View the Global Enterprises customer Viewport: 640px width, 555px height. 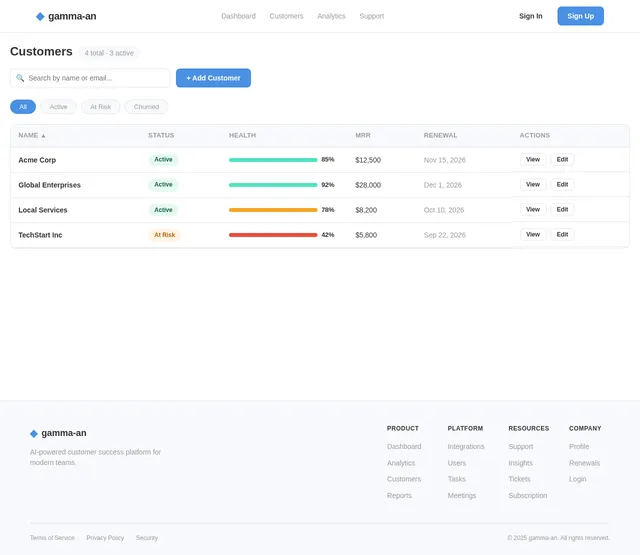click(533, 184)
